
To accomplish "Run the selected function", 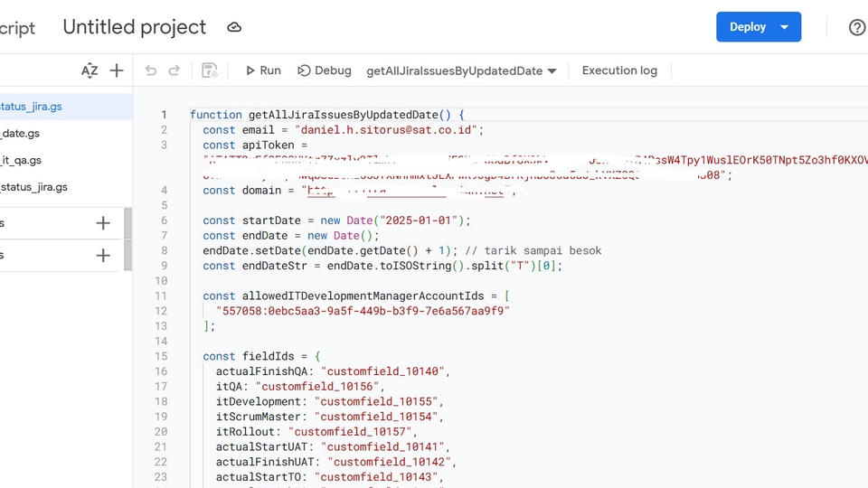I will 263,70.
